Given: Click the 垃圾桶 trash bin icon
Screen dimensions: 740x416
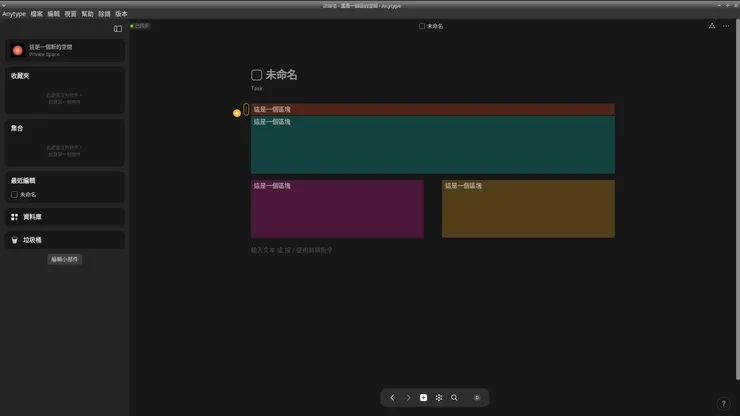Looking at the screenshot, I should (15, 240).
